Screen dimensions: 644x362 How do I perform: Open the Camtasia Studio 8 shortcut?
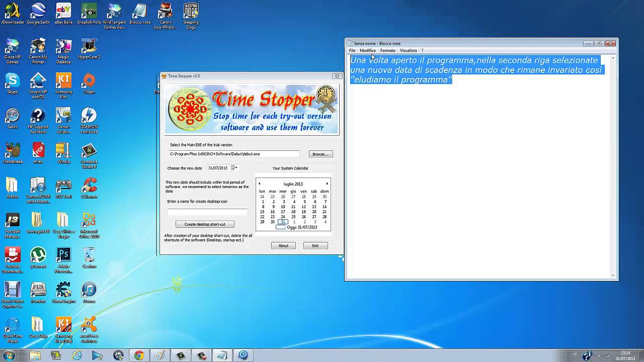tap(89, 155)
